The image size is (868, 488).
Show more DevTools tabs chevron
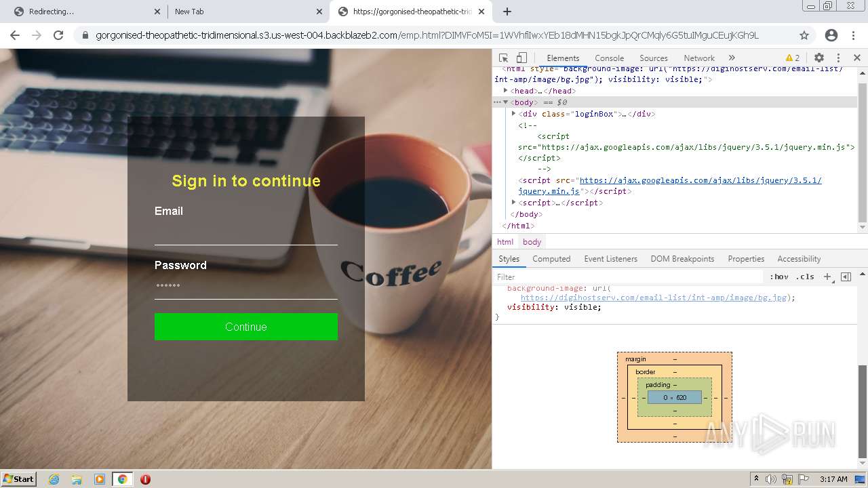coord(732,58)
